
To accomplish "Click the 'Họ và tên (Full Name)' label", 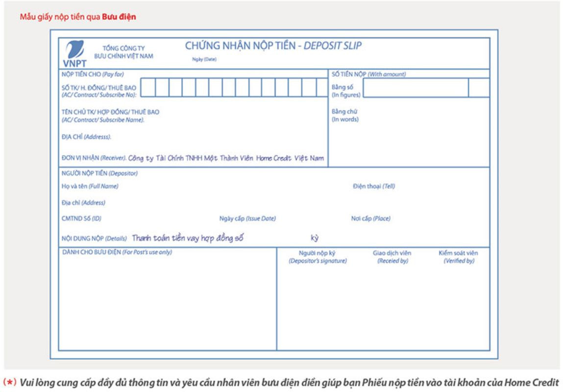I will coord(90,186).
